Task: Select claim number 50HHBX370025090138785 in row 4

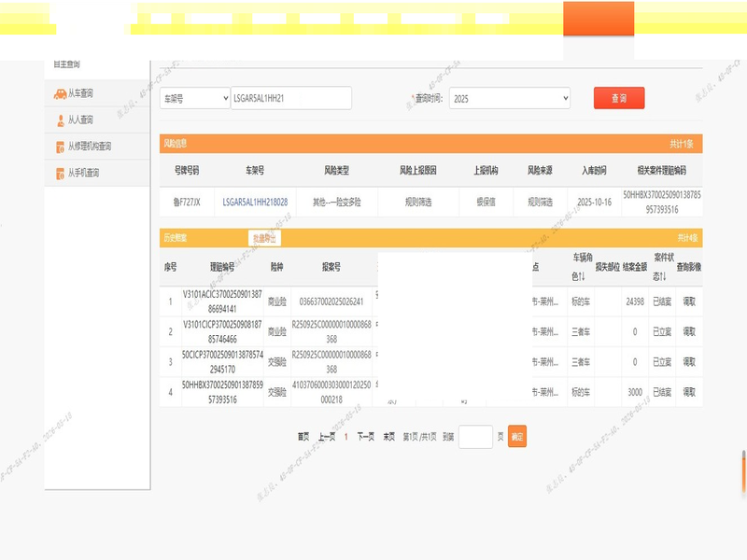Action: pyautogui.click(x=222, y=392)
